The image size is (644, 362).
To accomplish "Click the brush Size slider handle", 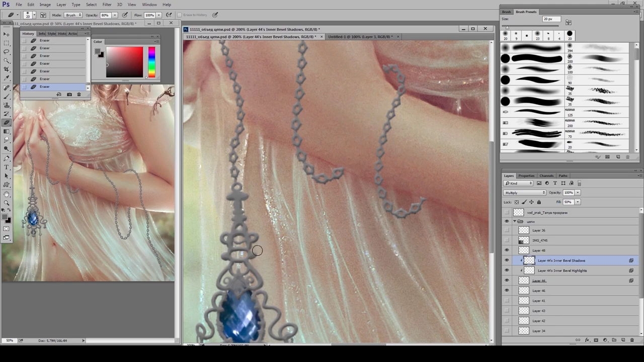I will coord(507,27).
